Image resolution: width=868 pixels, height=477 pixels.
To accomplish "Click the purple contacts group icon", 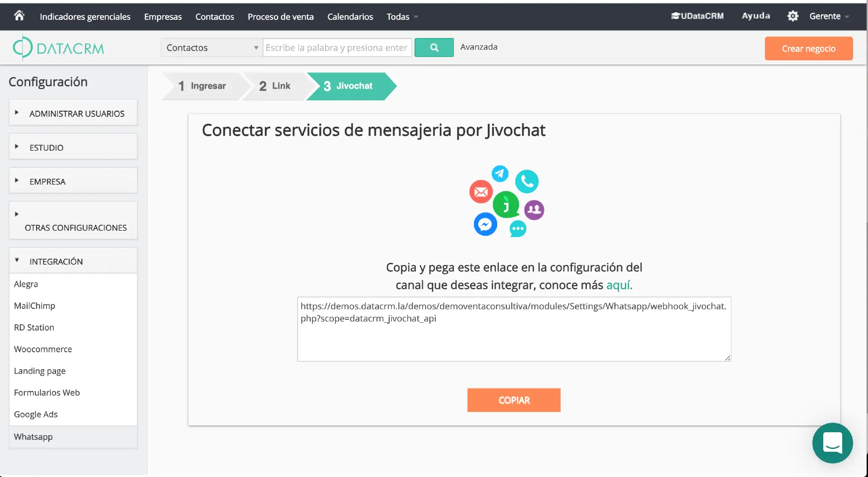I will 534,210.
